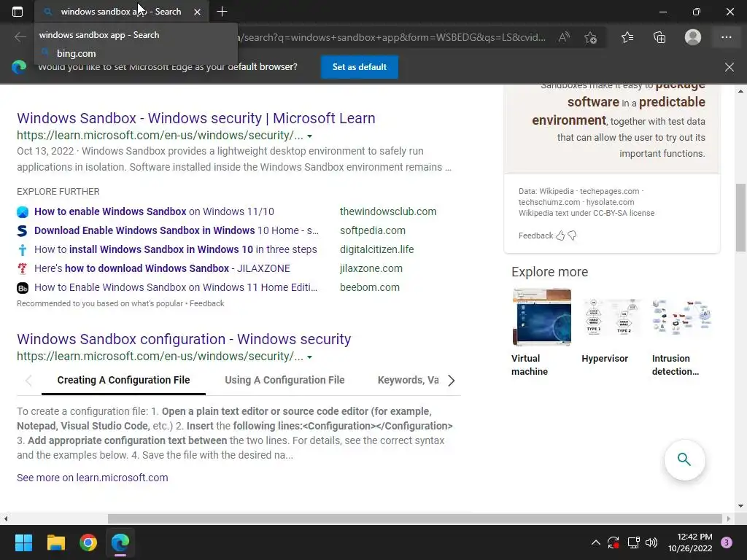Show next configuration tabs with right chevron

coord(451,381)
